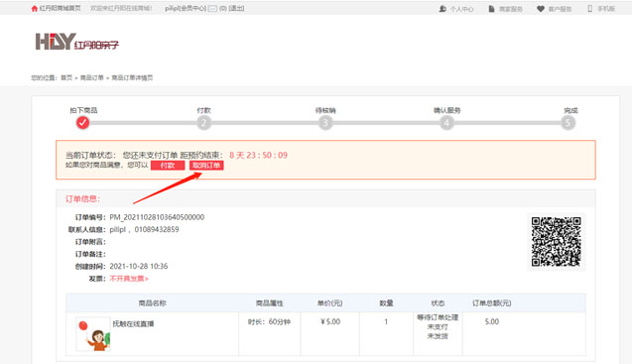Click the 商家服务 document icon
Screen dimensions: 632x364
click(x=491, y=9)
